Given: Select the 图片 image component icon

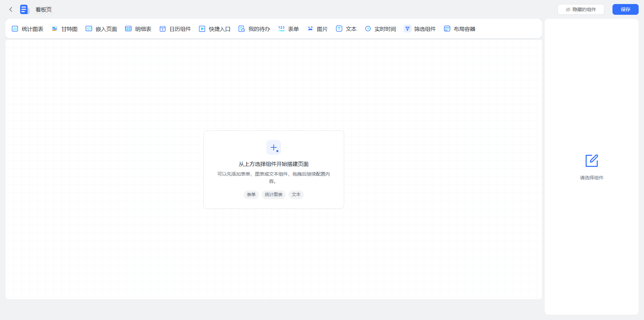Looking at the screenshot, I should (x=310, y=29).
